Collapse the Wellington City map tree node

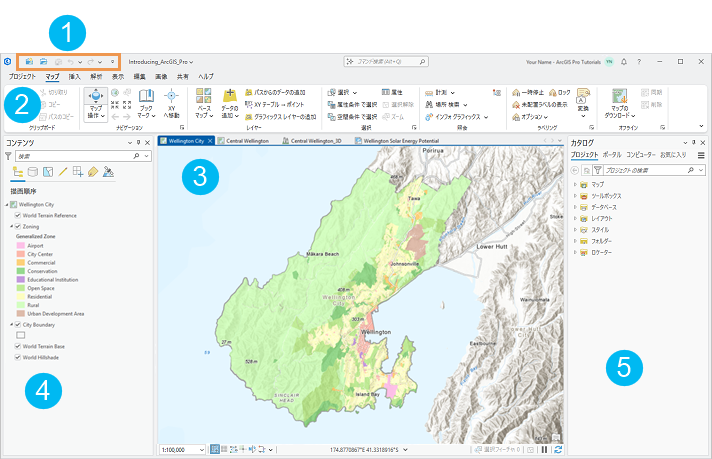point(7,205)
